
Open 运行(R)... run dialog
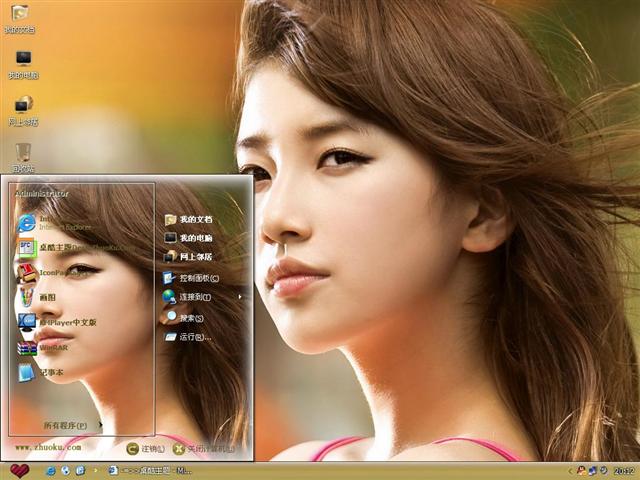pyautogui.click(x=187, y=337)
